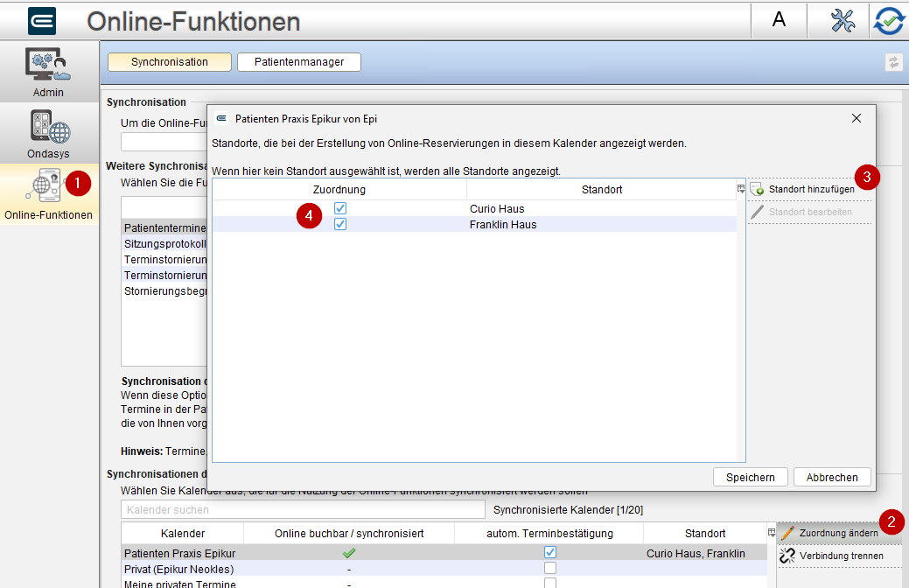The image size is (909, 588).
Task: Select Stornierungsbegr list entry
Action: pos(165,290)
